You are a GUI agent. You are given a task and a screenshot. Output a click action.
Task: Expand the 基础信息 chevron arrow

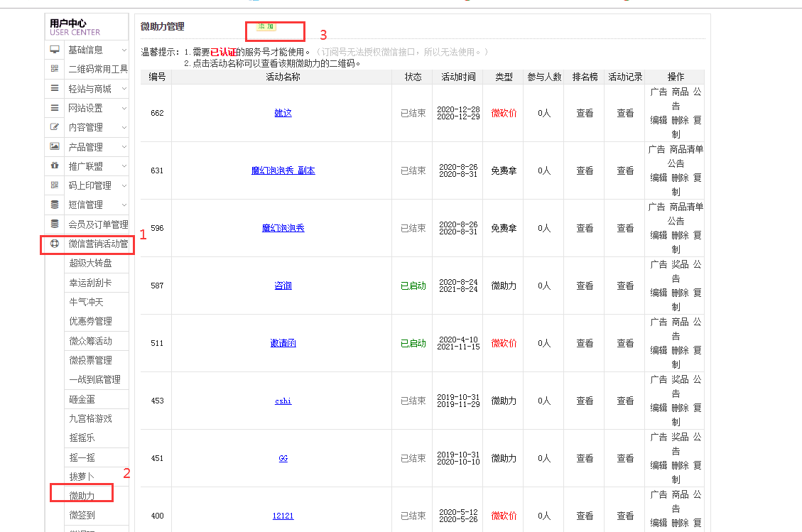tap(124, 50)
